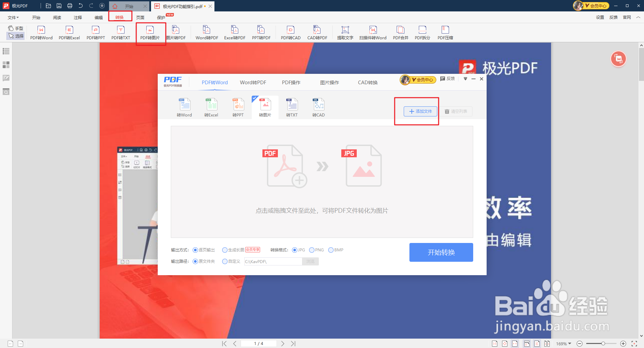Viewport: 644px width, 348px height.
Task: Click the save icon in title bar
Action: (59, 6)
